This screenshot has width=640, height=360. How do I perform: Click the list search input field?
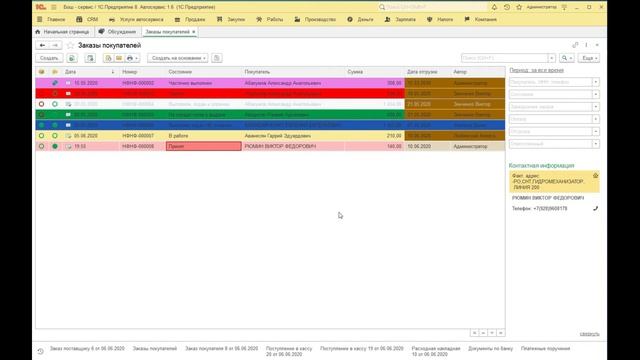[x=504, y=58]
